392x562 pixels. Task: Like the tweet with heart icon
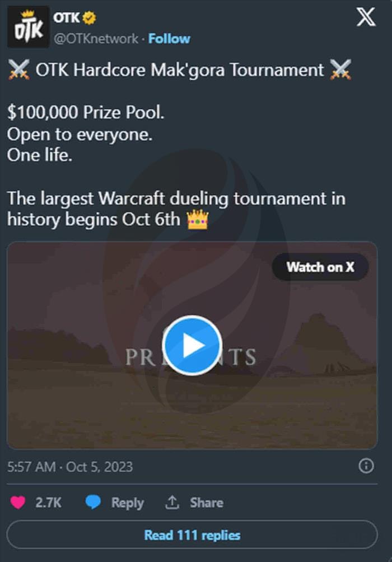point(17,502)
